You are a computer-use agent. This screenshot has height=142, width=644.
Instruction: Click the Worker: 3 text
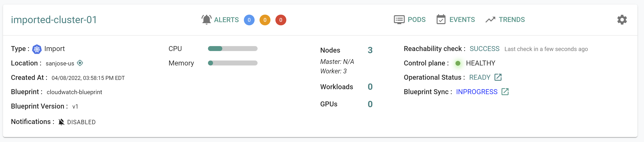(x=333, y=71)
